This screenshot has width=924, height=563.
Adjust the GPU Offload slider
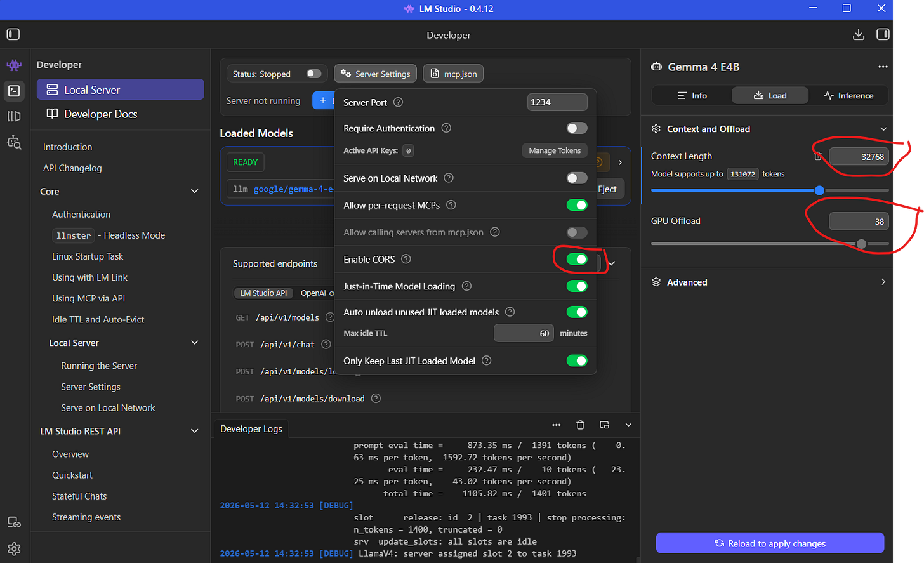(x=770, y=244)
